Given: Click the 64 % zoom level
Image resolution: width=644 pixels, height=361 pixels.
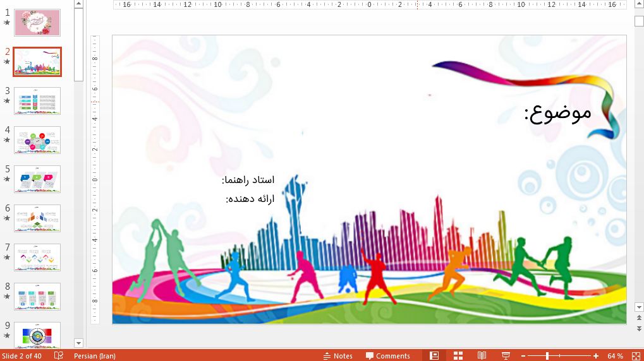Looking at the screenshot, I should tap(615, 356).
